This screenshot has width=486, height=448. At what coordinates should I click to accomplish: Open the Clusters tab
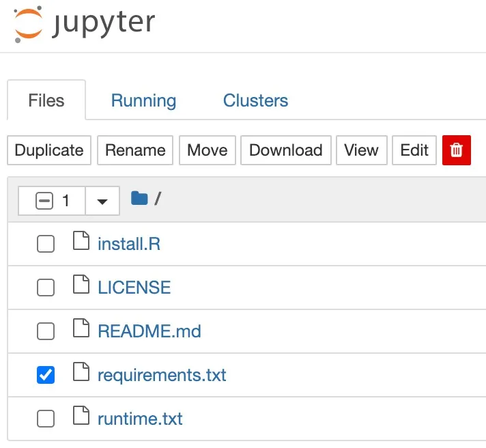click(x=255, y=101)
